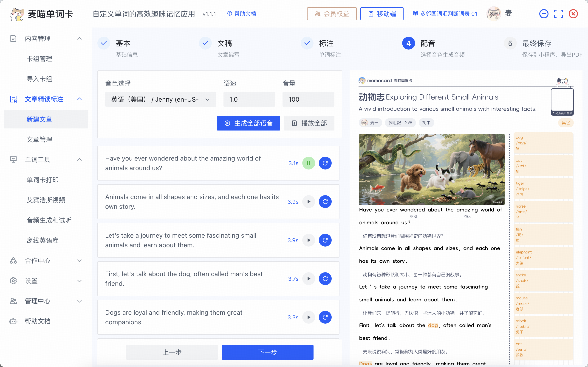This screenshot has width=588, height=367.
Task: Click the 生成全部语音 button
Action: 248,123
